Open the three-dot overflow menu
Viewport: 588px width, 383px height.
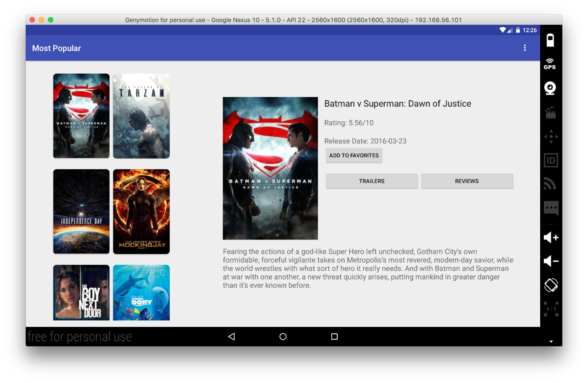click(525, 48)
